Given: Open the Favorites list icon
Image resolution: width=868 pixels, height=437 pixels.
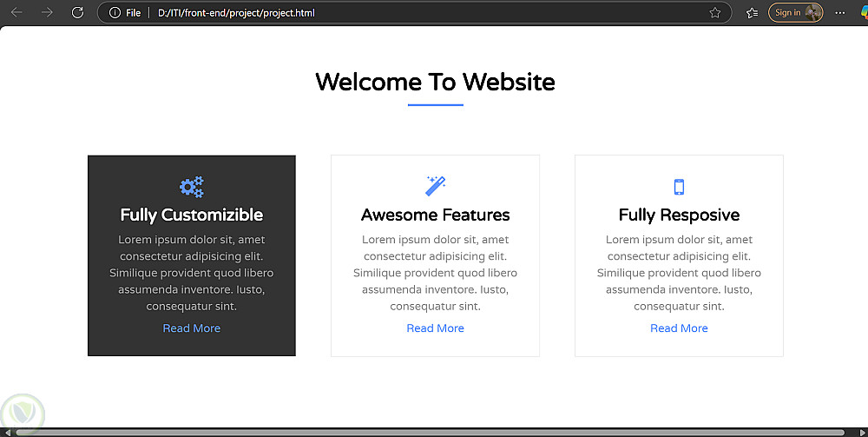Looking at the screenshot, I should [752, 13].
